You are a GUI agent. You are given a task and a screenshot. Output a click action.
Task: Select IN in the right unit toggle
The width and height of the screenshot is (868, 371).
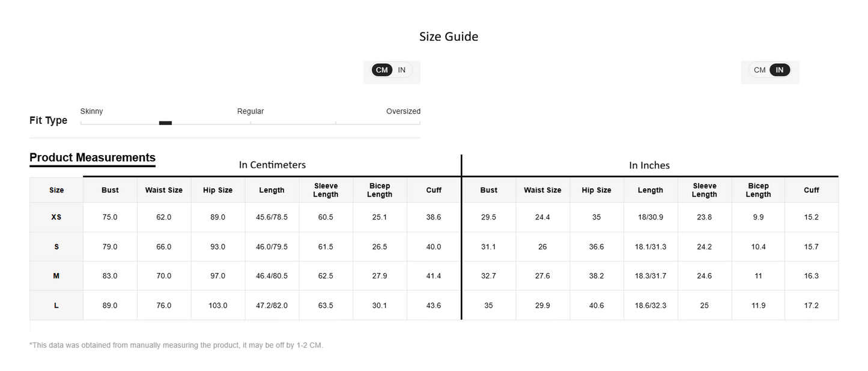(780, 70)
